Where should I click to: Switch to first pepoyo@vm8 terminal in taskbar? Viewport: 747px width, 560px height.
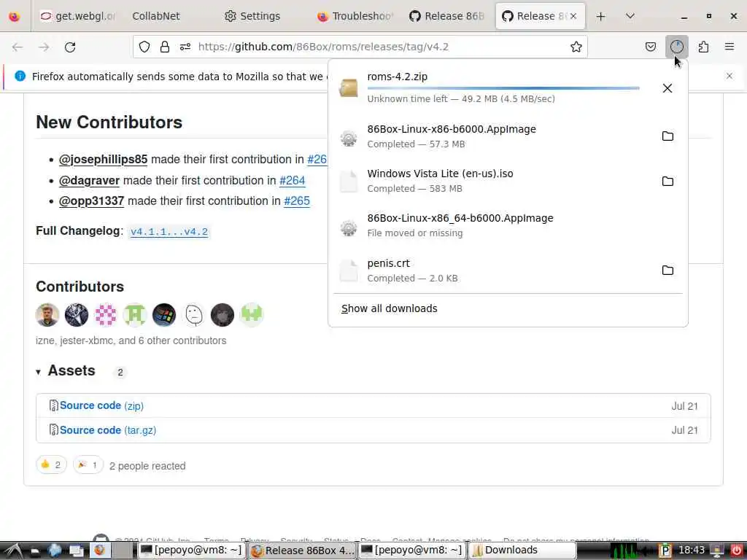pos(192,551)
